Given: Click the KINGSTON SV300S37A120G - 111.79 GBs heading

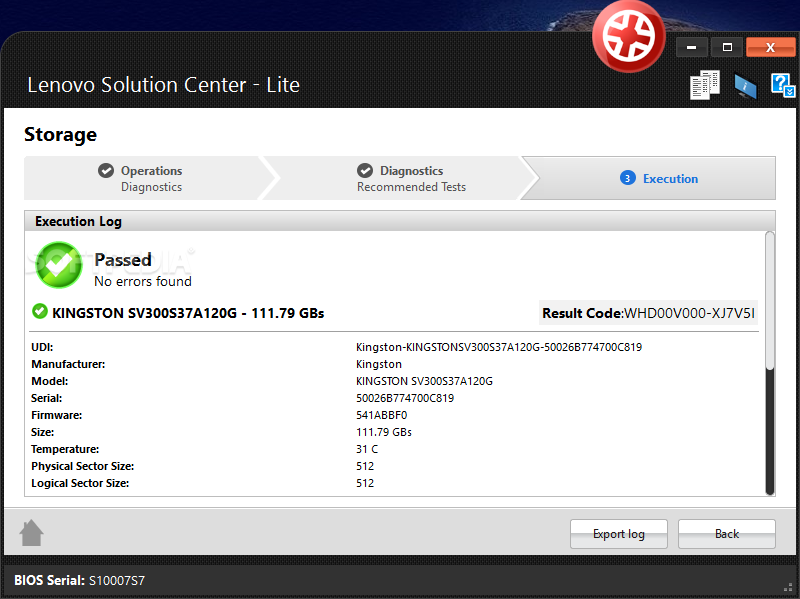Looking at the screenshot, I should click(188, 313).
